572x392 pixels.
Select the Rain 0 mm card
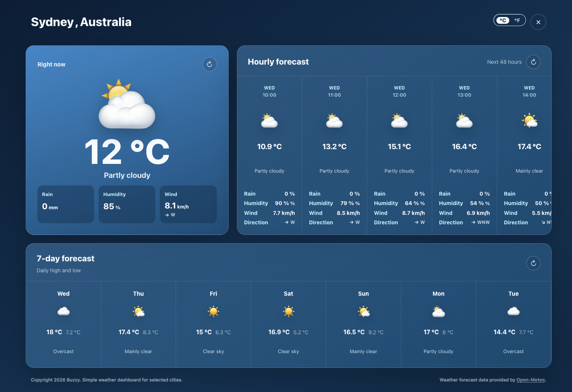pos(66,204)
